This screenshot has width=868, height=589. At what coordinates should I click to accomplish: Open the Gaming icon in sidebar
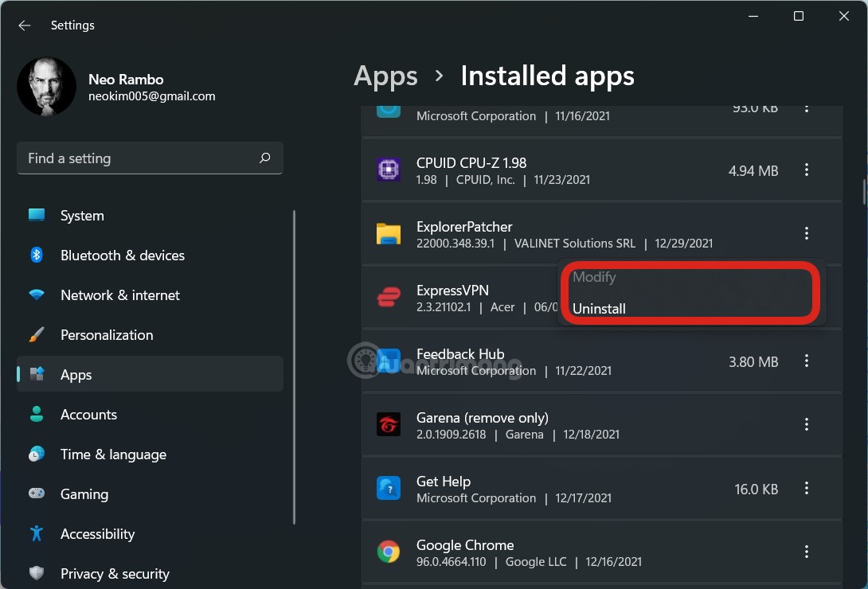(x=37, y=493)
